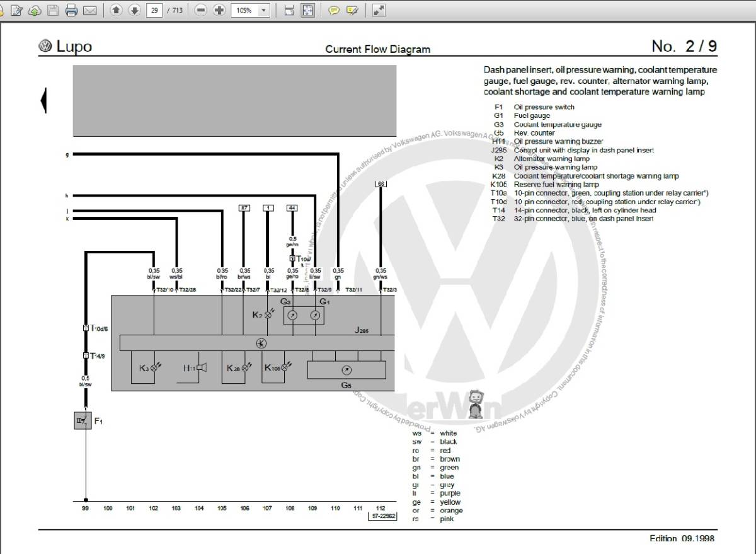Click the save (floppy disk) icon
This screenshot has height=554, width=756.
(x=53, y=10)
